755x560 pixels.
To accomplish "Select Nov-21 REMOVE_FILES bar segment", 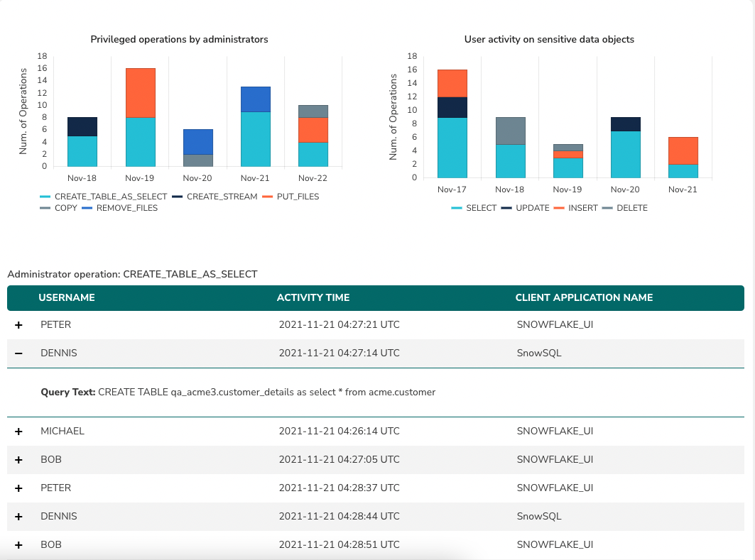I will [256, 99].
